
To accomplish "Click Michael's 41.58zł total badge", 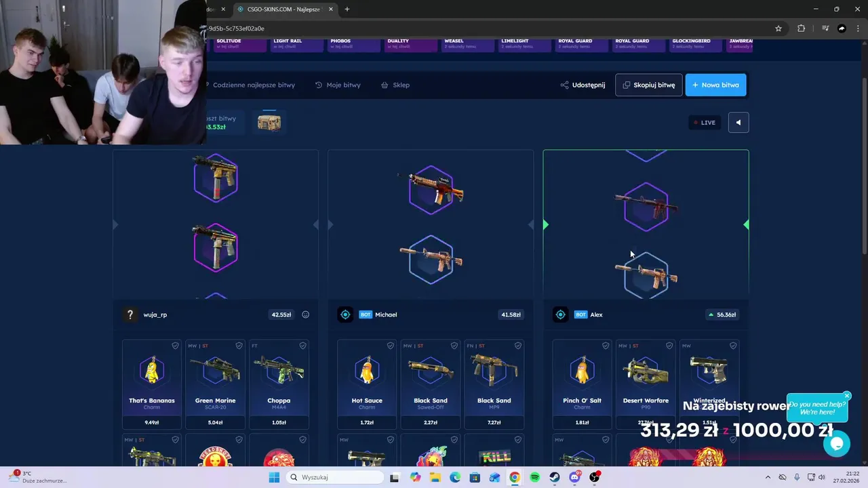I will tap(511, 314).
